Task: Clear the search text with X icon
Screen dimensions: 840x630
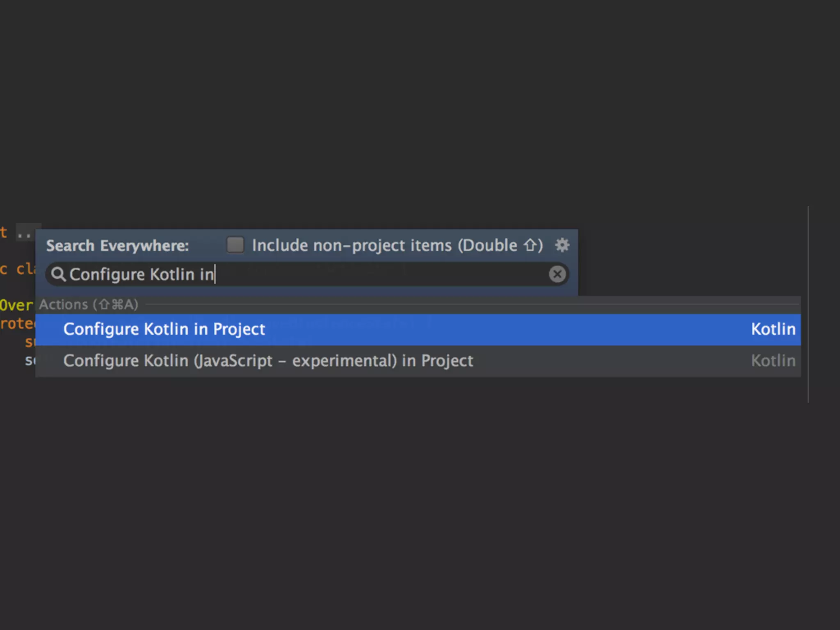Action: [557, 274]
